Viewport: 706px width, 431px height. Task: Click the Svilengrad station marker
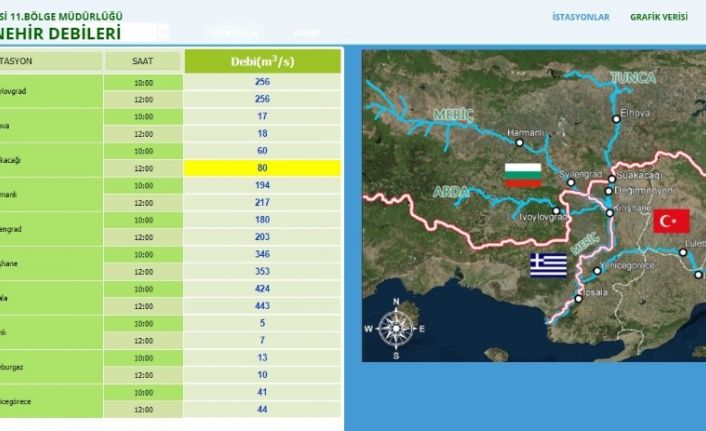point(572,182)
